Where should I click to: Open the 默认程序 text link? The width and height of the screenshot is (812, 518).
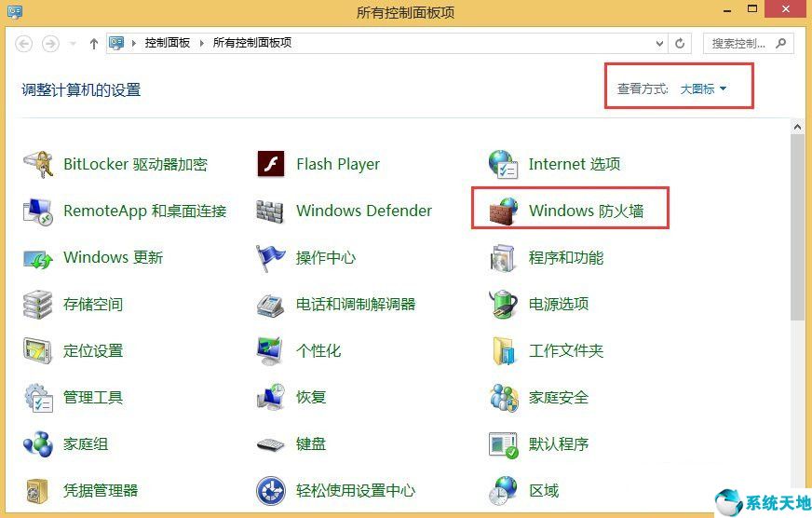(x=559, y=443)
